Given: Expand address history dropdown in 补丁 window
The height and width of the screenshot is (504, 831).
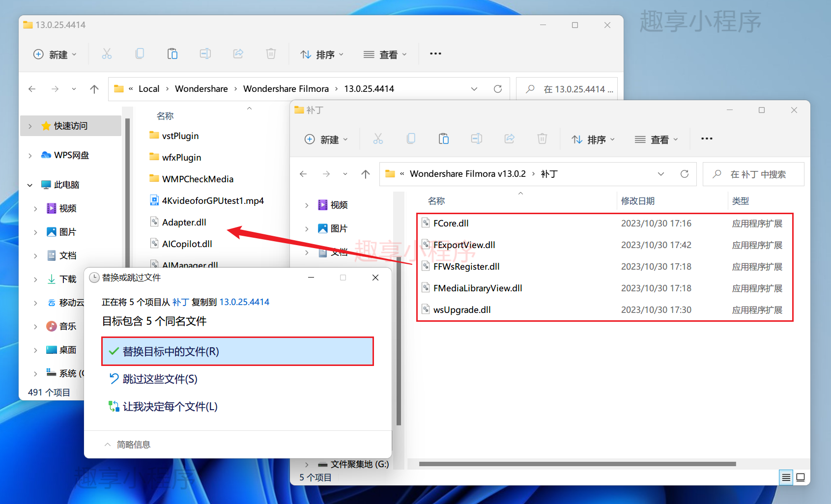Looking at the screenshot, I should click(661, 174).
